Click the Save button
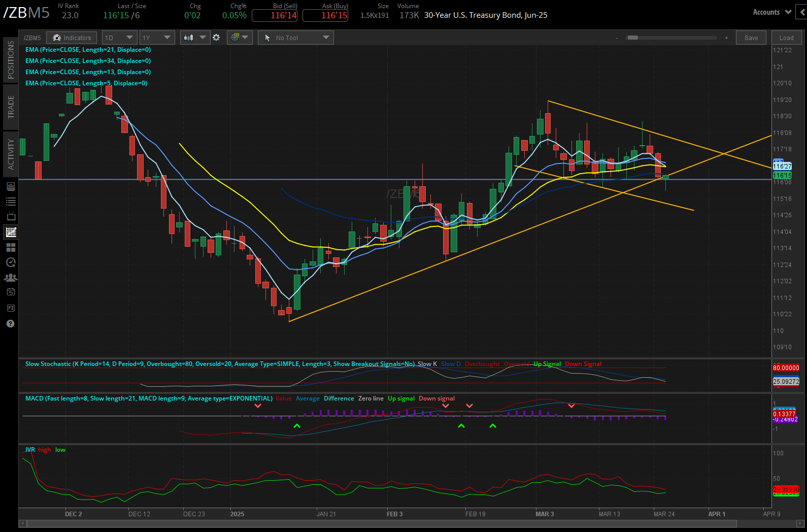 751,38
